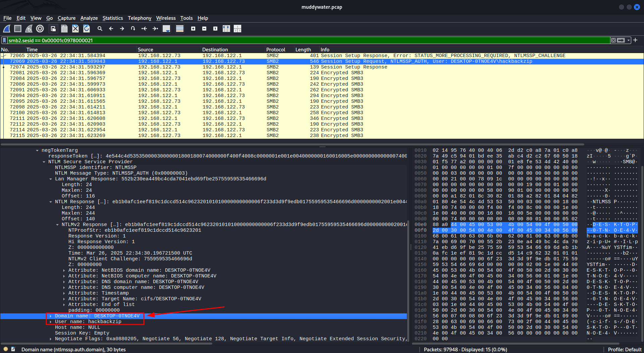The image size is (644, 353).
Task: Open capture options gear icon
Action: tap(40, 29)
